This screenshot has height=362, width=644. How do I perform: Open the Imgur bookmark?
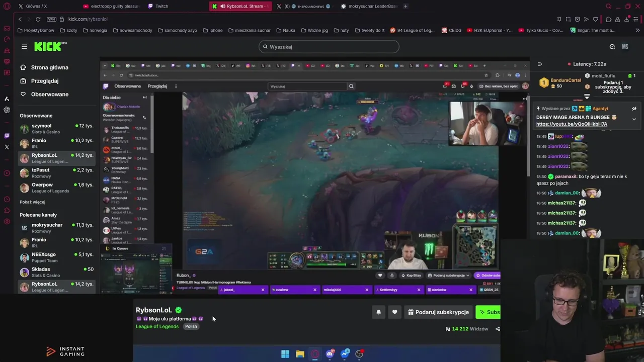pyautogui.click(x=593, y=30)
